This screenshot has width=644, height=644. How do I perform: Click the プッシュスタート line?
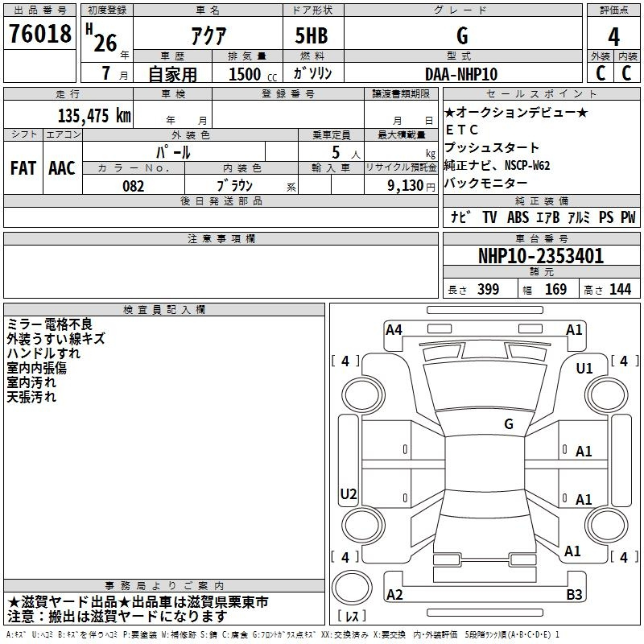[492, 147]
